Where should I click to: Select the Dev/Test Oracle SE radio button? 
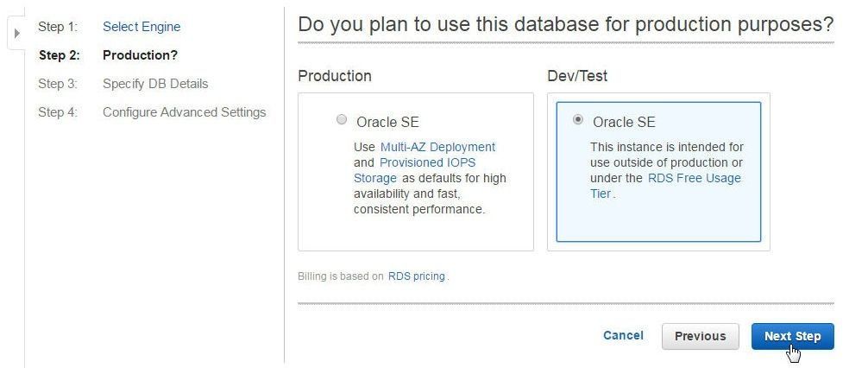(x=578, y=119)
